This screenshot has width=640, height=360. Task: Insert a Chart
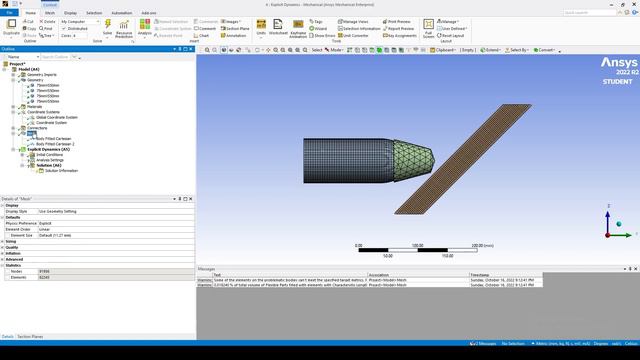click(201, 36)
